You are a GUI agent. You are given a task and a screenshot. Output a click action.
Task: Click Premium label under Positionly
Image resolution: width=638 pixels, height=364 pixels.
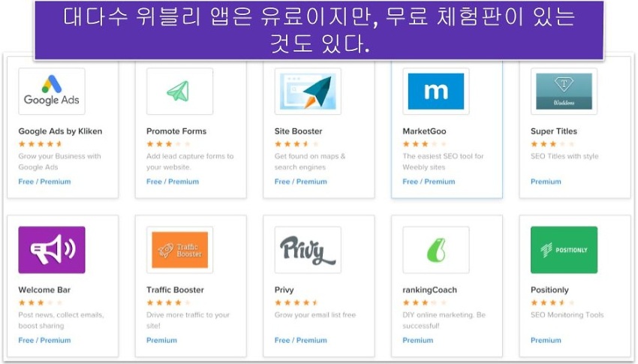tap(546, 341)
